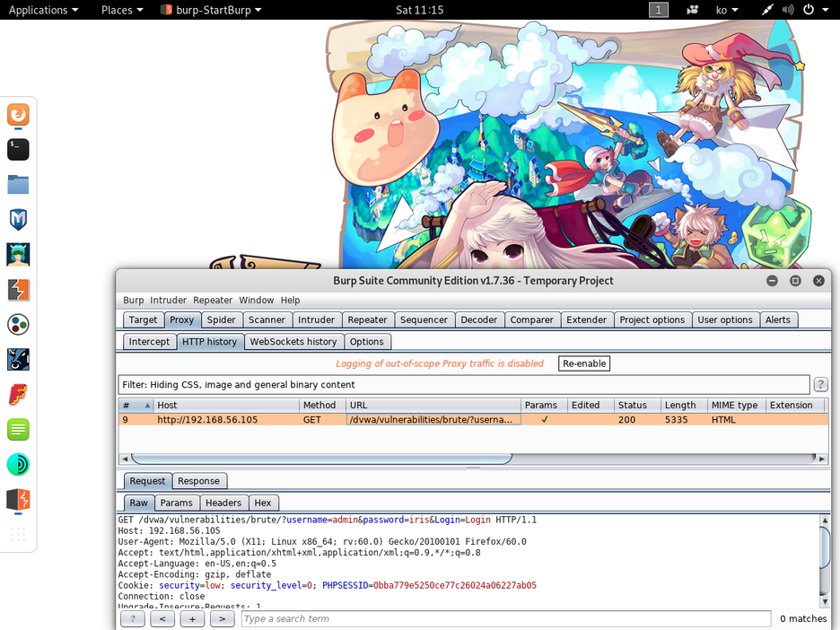Image resolution: width=840 pixels, height=630 pixels.
Task: Open the Repeater menu in menu bar
Action: (213, 300)
